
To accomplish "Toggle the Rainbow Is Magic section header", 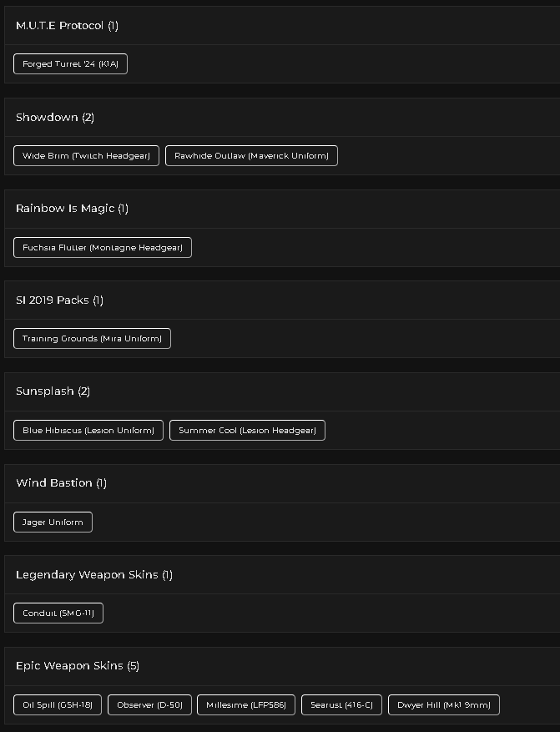I will click(282, 209).
